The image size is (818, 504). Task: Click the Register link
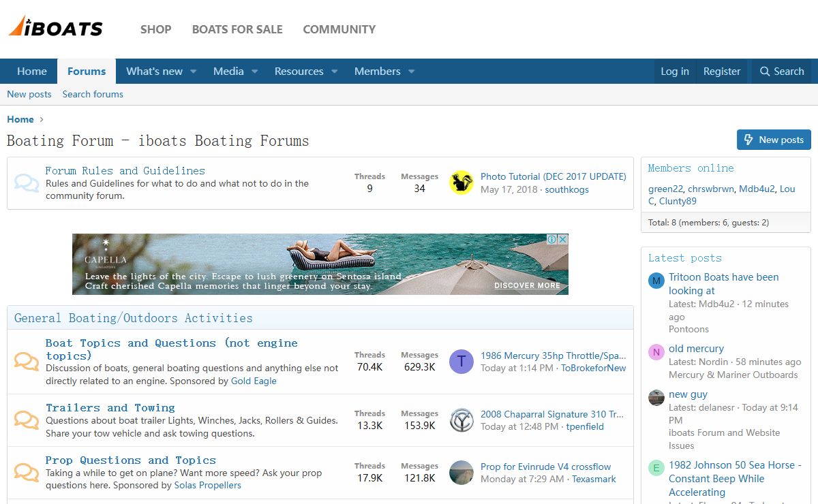pos(722,71)
